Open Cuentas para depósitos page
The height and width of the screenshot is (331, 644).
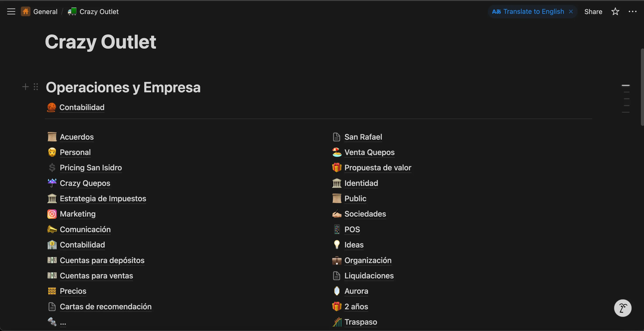102,260
